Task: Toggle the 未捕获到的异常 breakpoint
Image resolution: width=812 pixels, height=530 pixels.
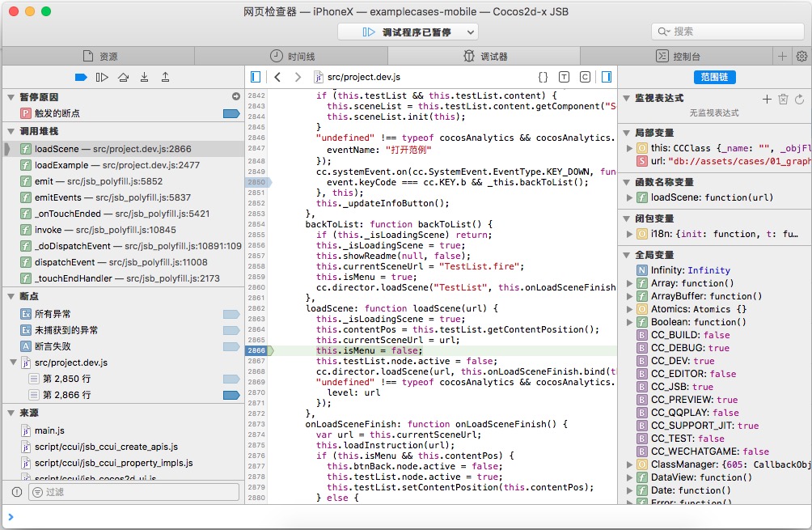Action: (231, 330)
